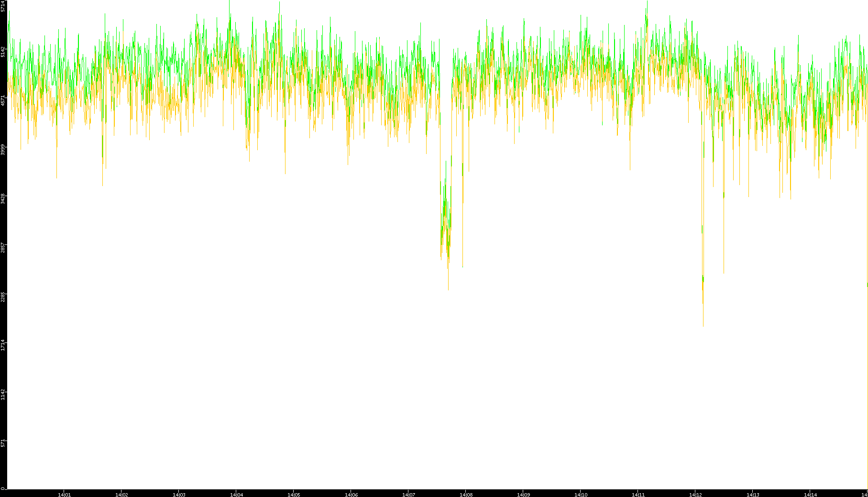
Task: Click the 14:06 time axis label
Action: pyautogui.click(x=351, y=495)
